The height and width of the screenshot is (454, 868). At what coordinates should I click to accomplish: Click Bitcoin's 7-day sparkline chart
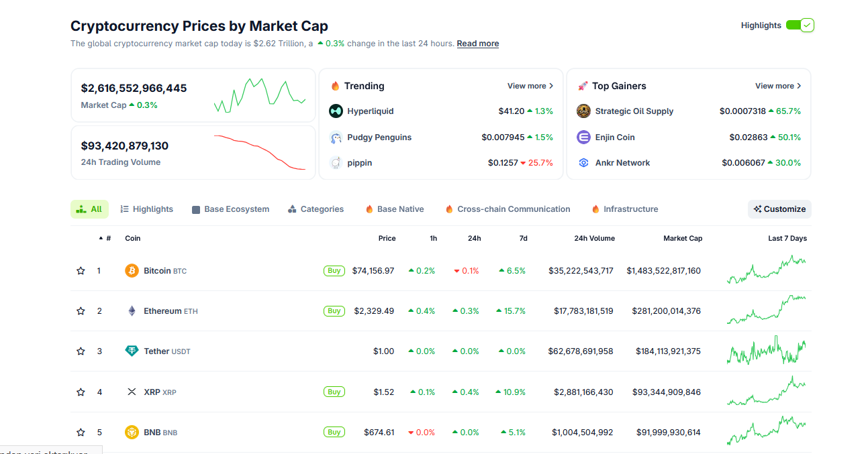[x=767, y=270]
